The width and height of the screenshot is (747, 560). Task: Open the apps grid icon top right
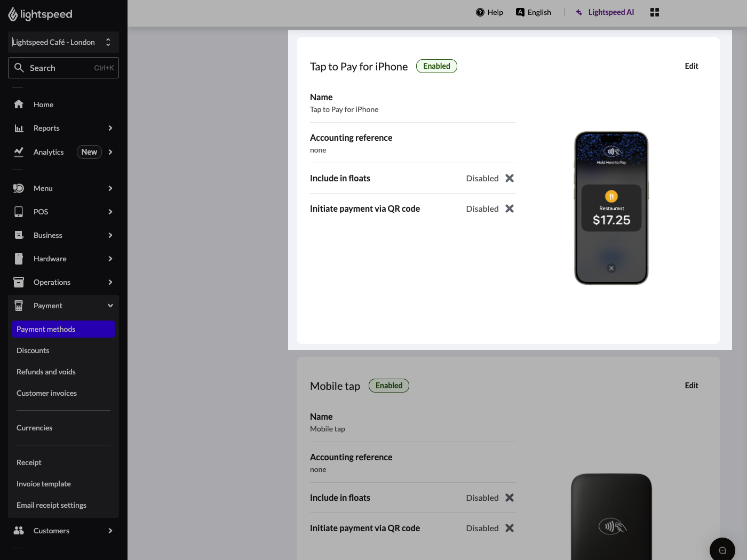(654, 12)
